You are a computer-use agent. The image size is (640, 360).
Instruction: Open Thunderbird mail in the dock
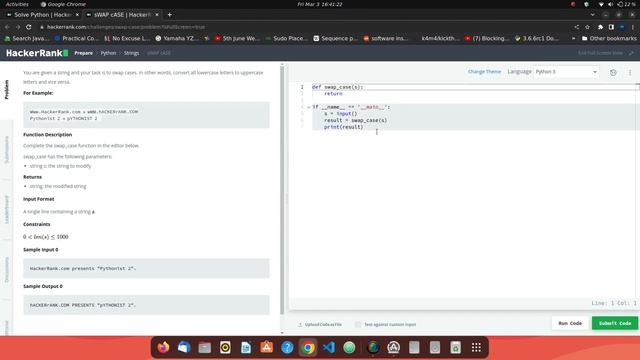(184, 347)
